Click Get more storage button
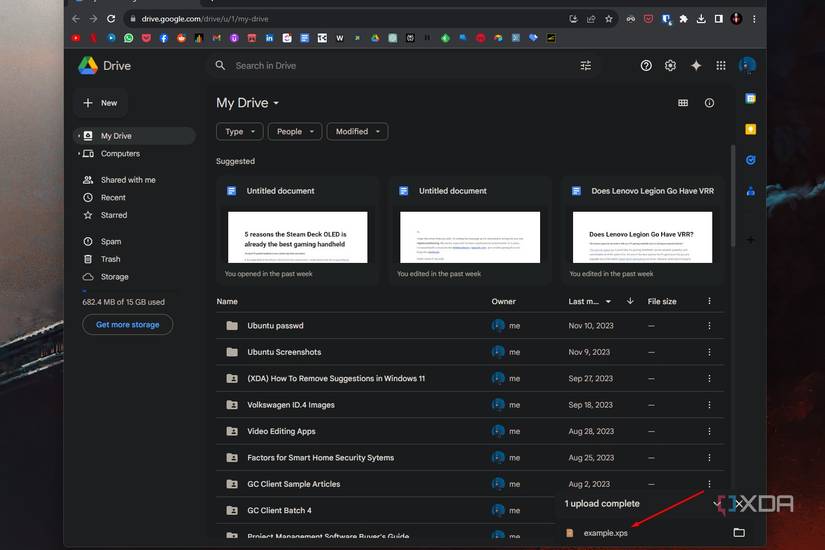This screenshot has height=550, width=825. pos(127,325)
